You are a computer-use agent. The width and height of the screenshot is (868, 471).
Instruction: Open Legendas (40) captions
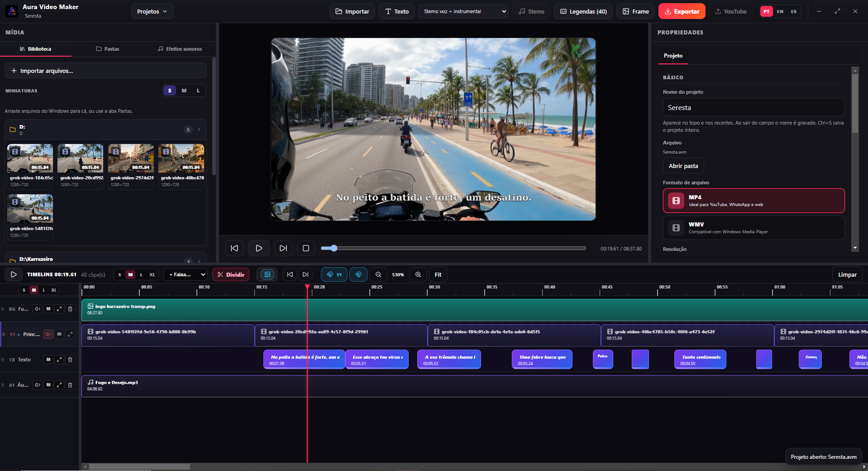584,11
